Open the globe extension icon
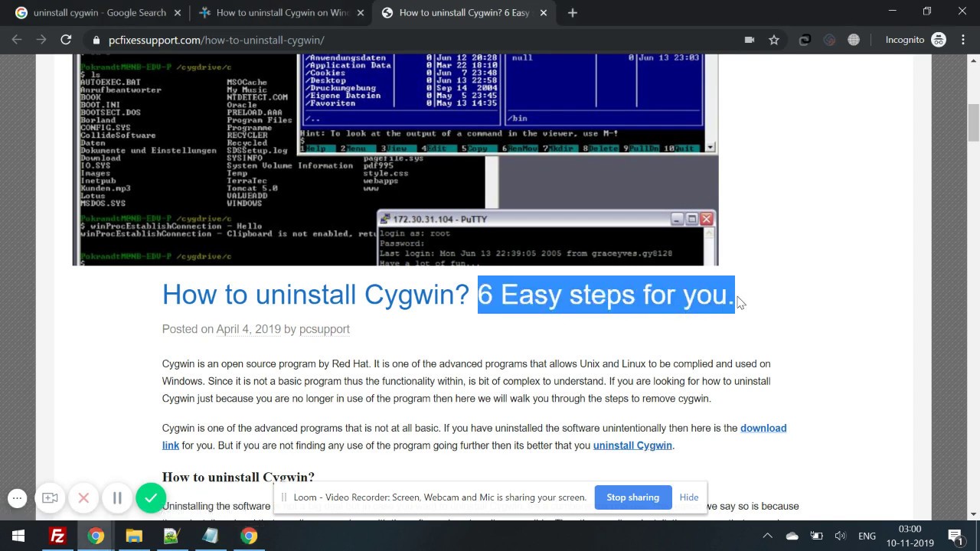980x551 pixels. click(854, 40)
